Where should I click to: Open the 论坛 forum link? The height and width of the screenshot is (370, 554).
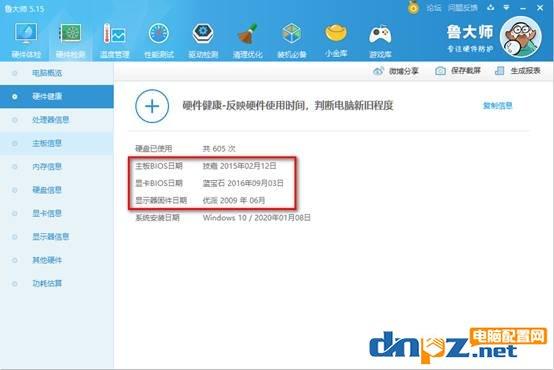[434, 8]
